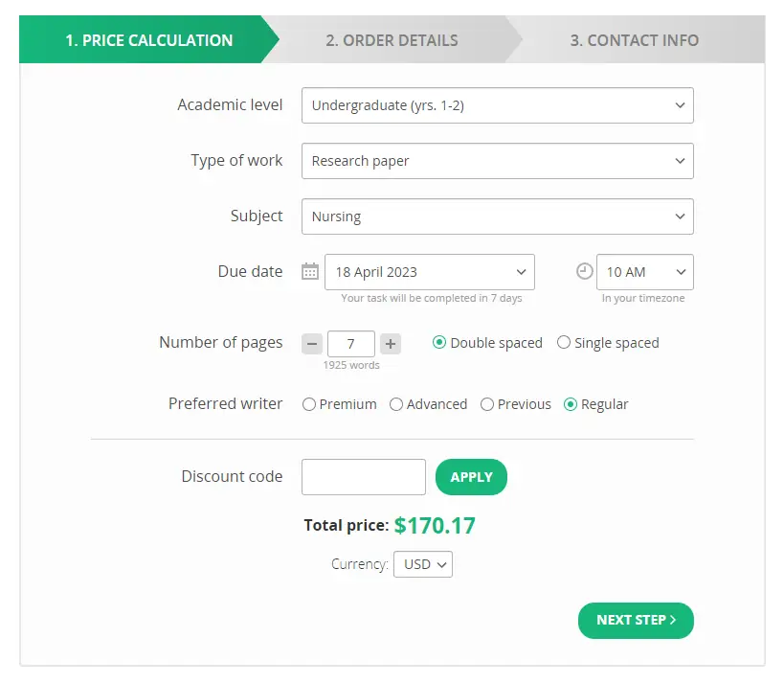Switch to the CONTACT INFO step

pyautogui.click(x=634, y=40)
